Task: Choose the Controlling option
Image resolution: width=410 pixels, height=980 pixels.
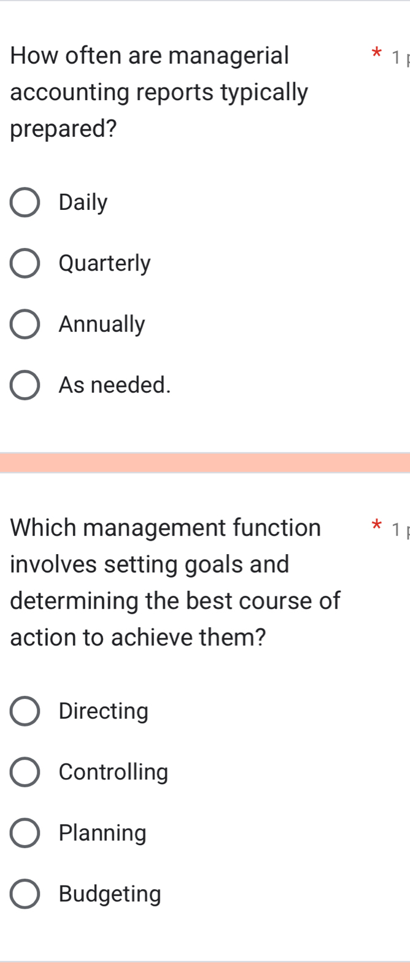Action: click(x=24, y=772)
